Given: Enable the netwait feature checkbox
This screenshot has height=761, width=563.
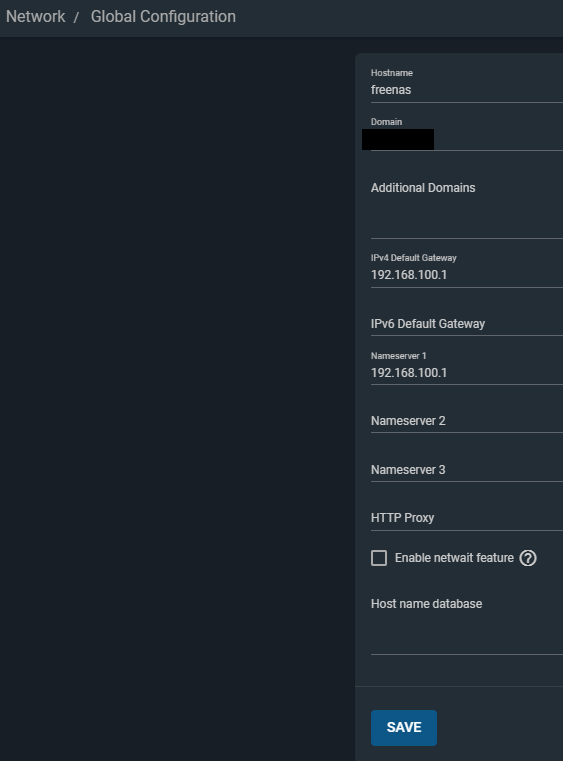Looking at the screenshot, I should [379, 558].
